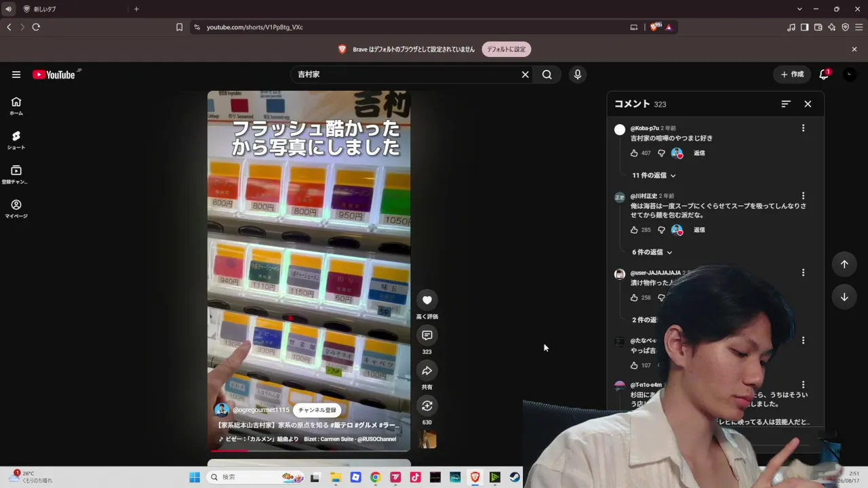The image size is (868, 488).
Task: Open the account avatar menu
Action: pyautogui.click(x=850, y=75)
